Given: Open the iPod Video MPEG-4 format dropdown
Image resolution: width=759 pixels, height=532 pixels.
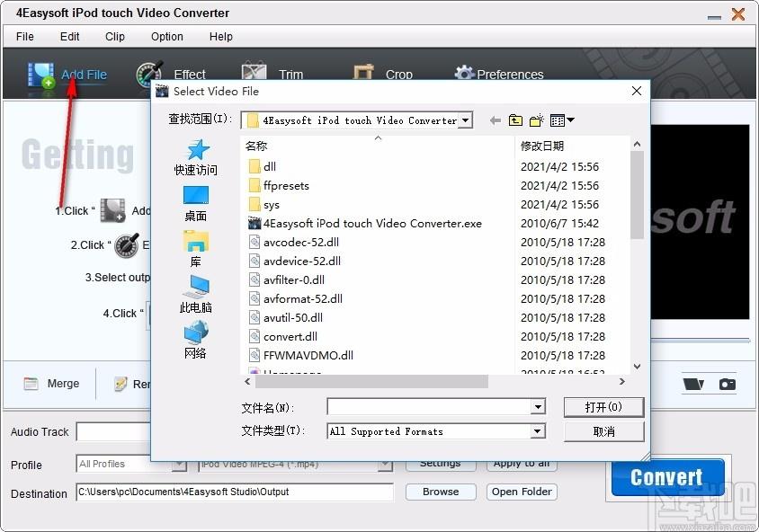Looking at the screenshot, I should [385, 465].
